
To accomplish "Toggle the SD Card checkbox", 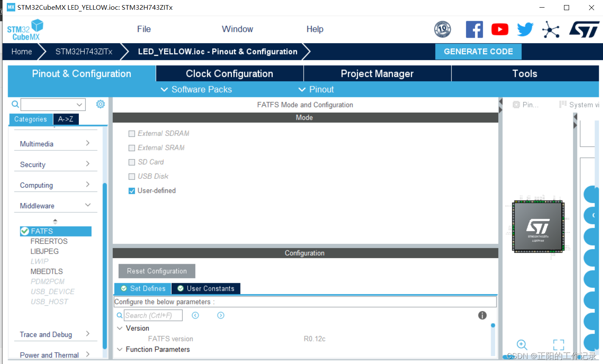I will click(x=132, y=163).
